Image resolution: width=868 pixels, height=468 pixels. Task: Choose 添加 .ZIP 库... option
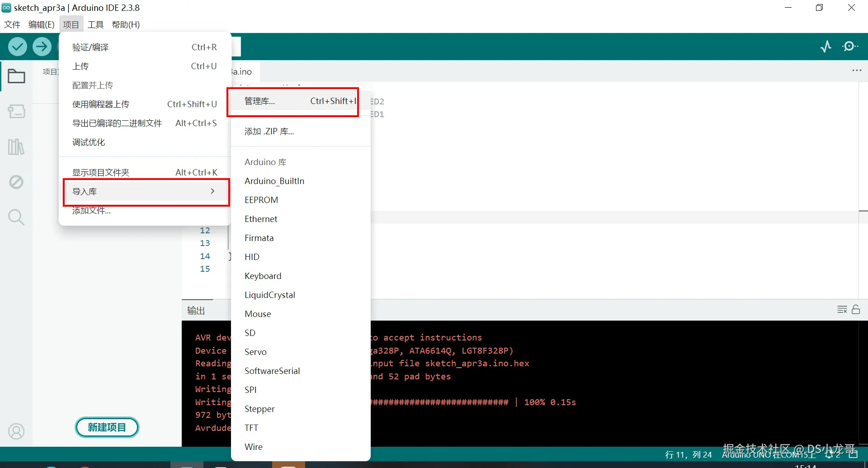pos(301,132)
